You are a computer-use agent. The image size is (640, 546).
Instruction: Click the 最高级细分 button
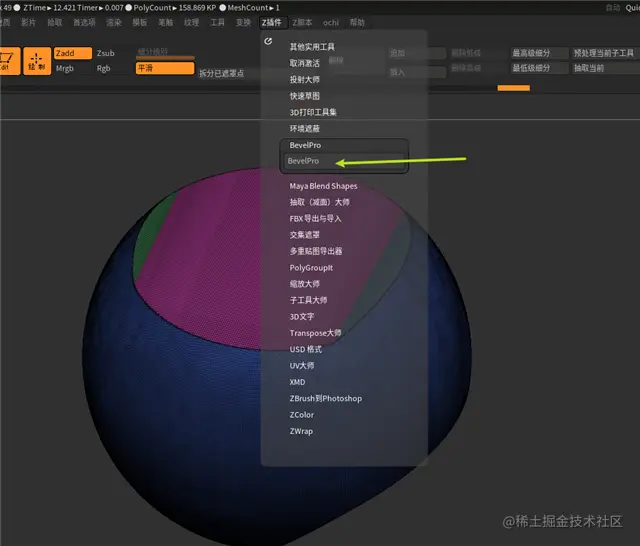[x=539, y=53]
